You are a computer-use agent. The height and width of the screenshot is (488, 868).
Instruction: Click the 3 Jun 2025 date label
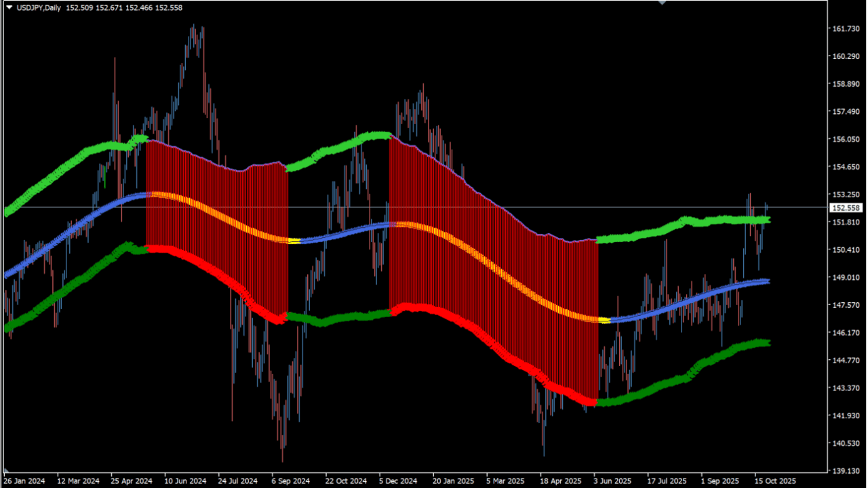coord(613,481)
